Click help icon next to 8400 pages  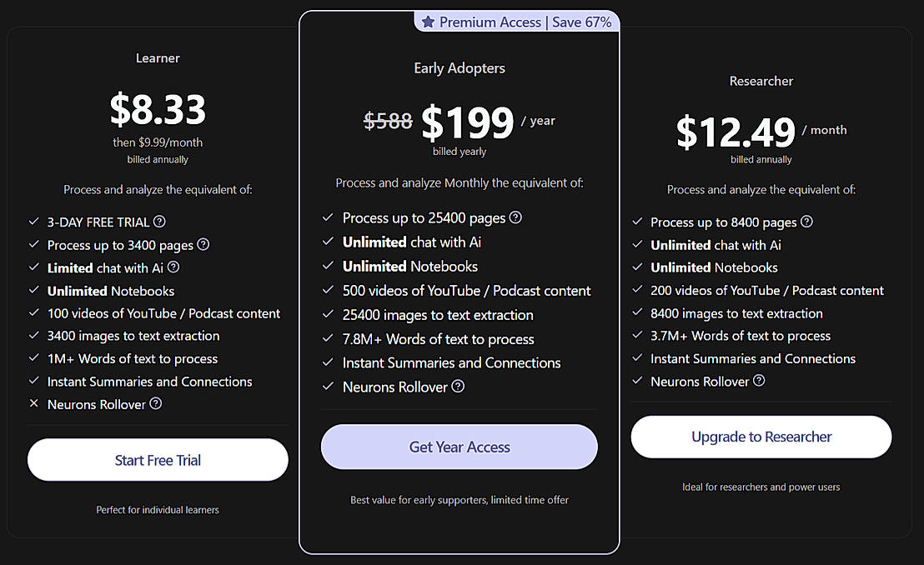[x=806, y=222]
